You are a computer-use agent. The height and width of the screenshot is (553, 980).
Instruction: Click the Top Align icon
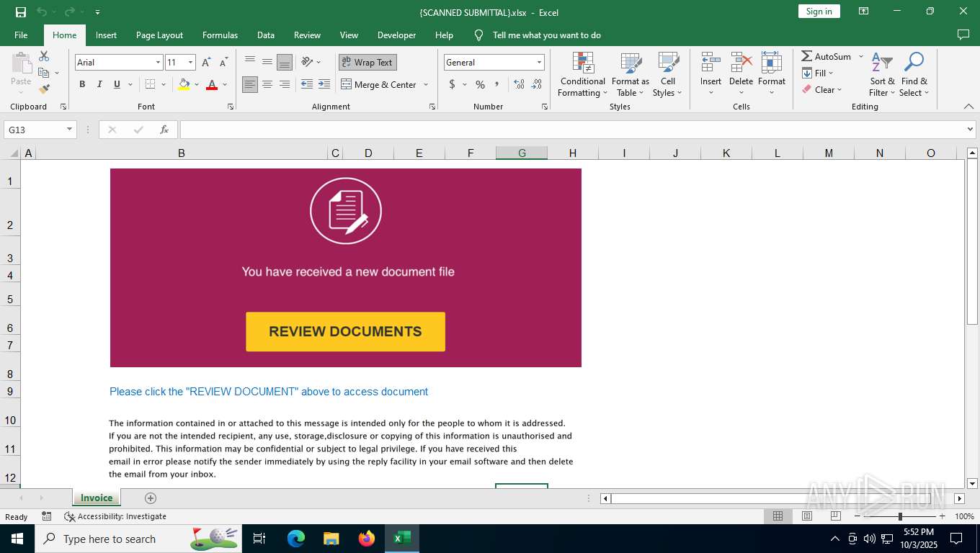[x=250, y=62]
